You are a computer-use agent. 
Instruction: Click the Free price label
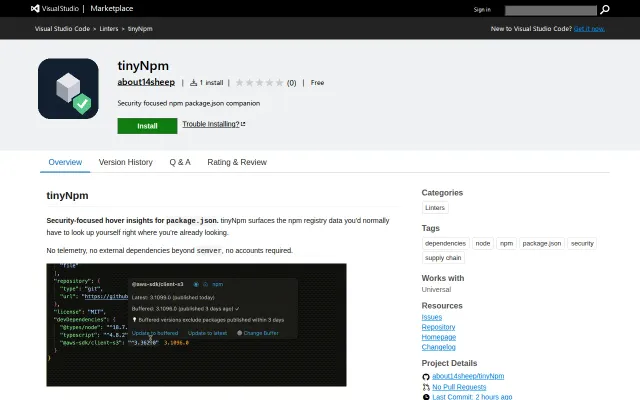(x=317, y=82)
